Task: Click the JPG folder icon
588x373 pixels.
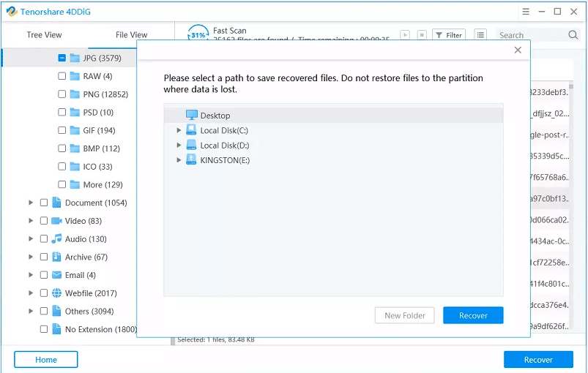Action: pos(75,58)
